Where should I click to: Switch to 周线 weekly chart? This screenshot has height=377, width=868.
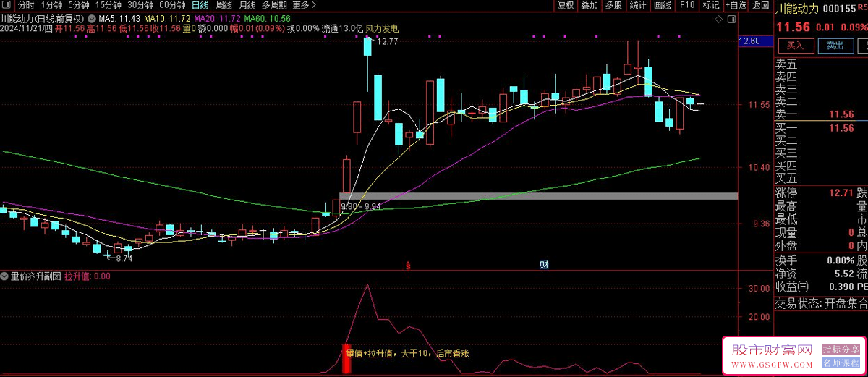pos(224,5)
